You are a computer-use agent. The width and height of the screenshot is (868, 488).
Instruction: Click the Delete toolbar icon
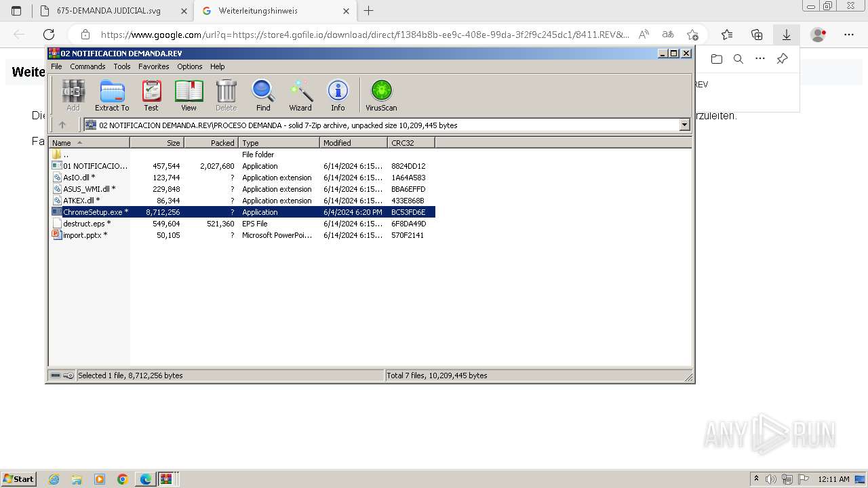pos(226,95)
